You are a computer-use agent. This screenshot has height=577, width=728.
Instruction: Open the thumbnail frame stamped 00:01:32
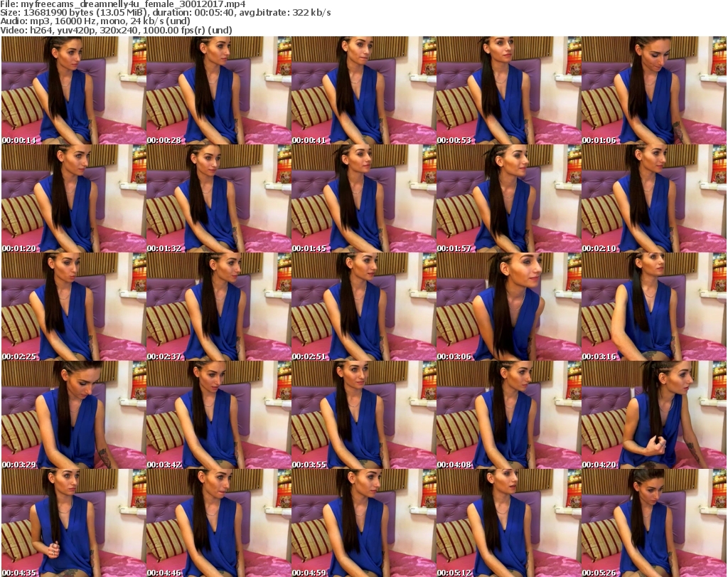click(219, 198)
